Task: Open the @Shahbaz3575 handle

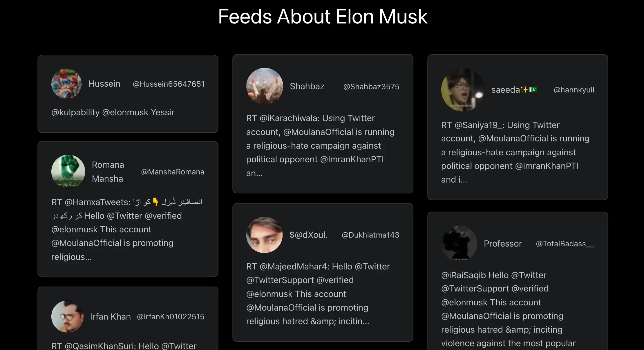Action: pyautogui.click(x=371, y=87)
